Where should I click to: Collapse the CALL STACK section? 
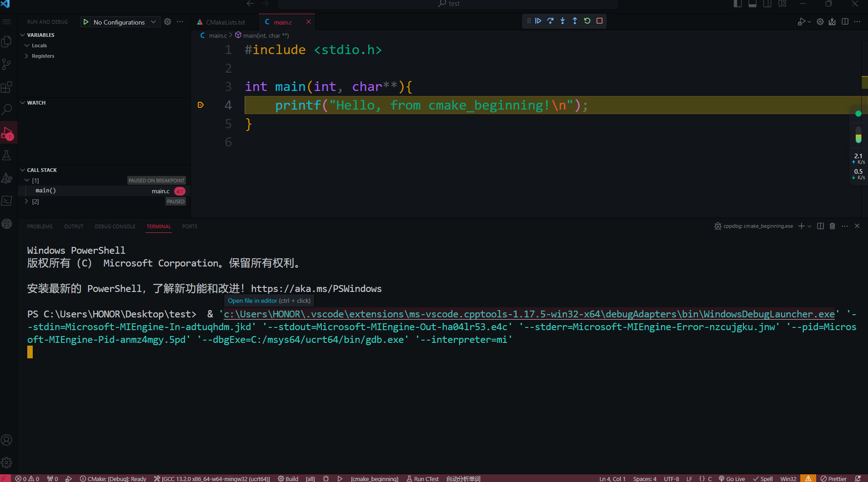pyautogui.click(x=23, y=170)
